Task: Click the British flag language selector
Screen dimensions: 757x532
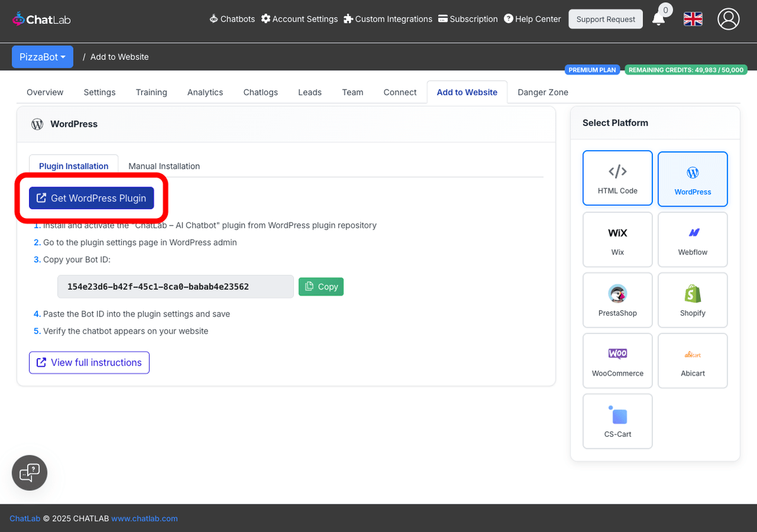Action: pos(693,19)
